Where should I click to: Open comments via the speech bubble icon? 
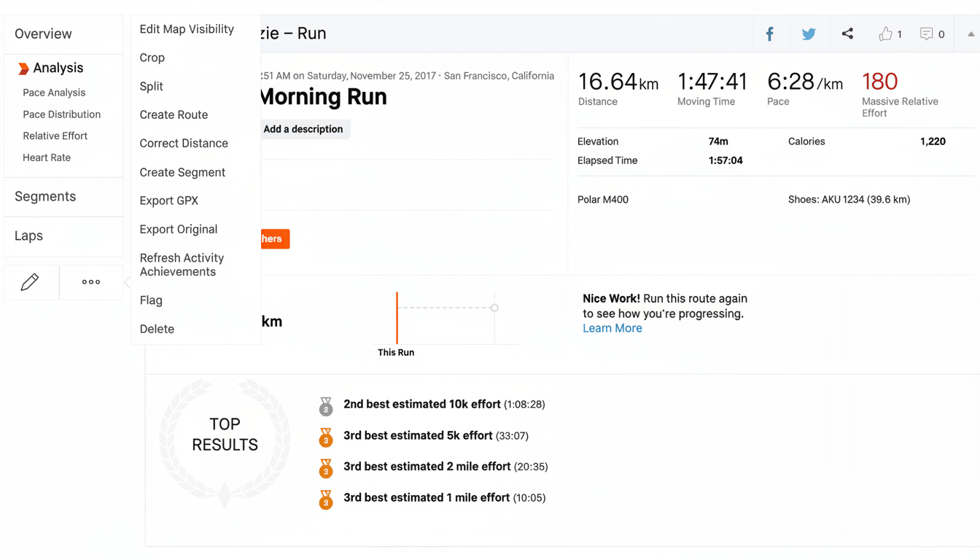click(928, 33)
